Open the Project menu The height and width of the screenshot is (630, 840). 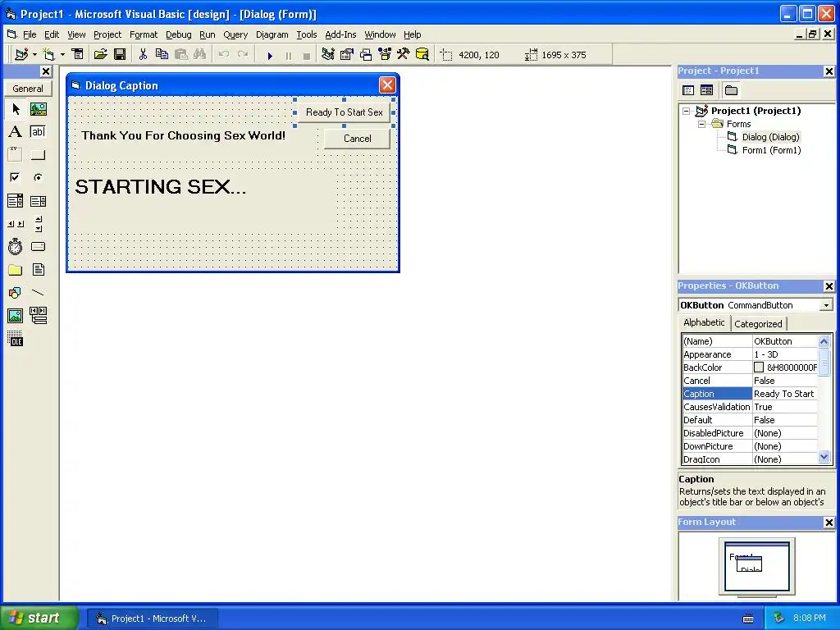107,34
